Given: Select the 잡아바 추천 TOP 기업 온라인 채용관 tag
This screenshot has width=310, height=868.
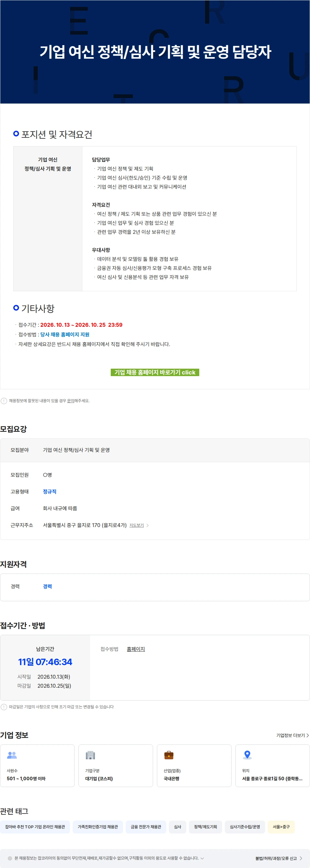Looking at the screenshot, I should coord(35,827).
